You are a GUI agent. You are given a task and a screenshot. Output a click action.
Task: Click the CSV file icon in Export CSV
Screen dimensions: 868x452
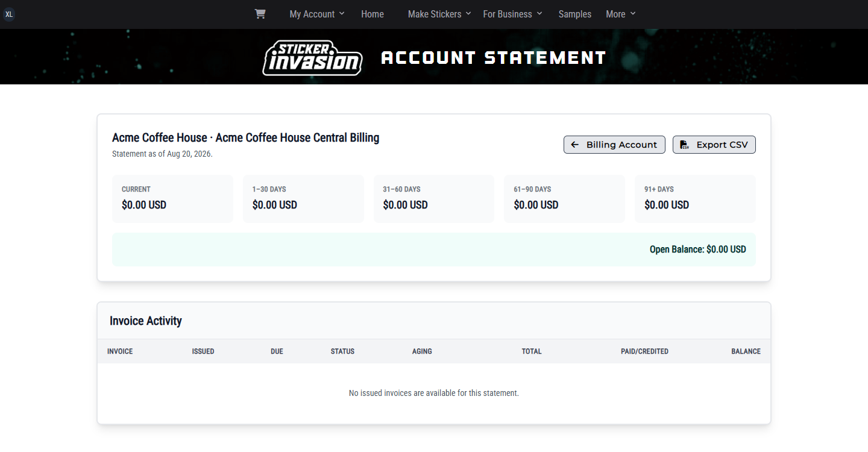[684, 145]
